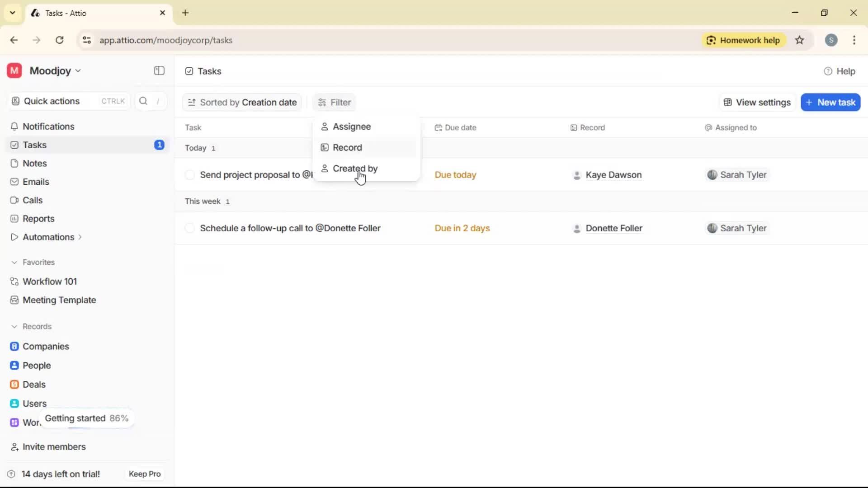Open the tab search dropdown arrow
Image resolution: width=868 pixels, height=488 pixels.
click(13, 13)
